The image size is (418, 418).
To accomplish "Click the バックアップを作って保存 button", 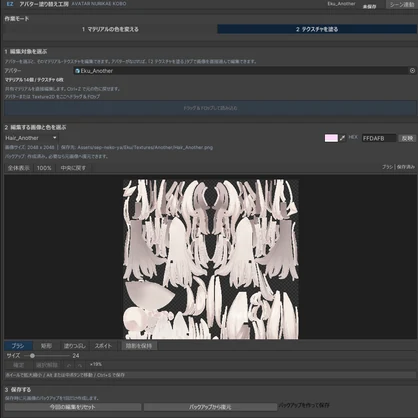I will 304,405.
